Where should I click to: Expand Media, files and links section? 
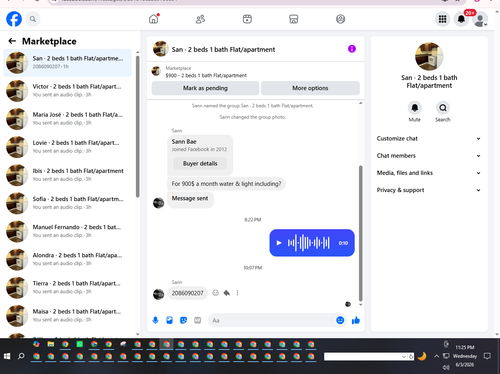[x=429, y=173]
